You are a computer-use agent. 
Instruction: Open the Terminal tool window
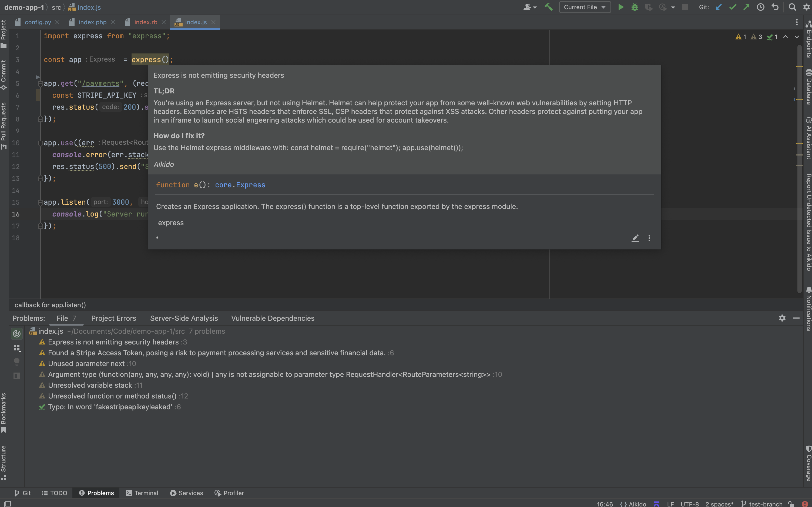click(142, 493)
